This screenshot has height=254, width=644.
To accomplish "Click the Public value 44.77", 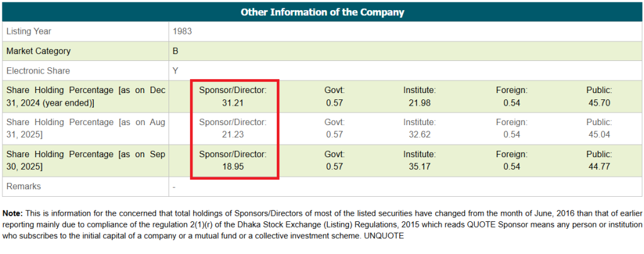I will (599, 166).
